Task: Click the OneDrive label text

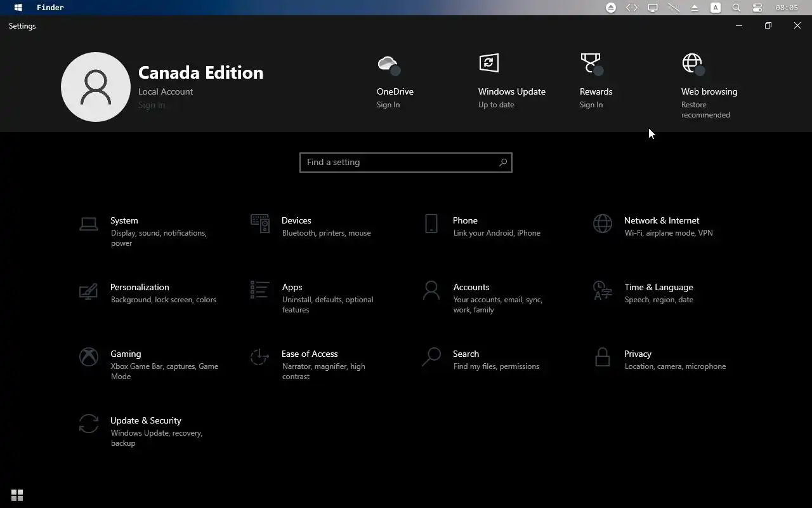Action: click(395, 91)
